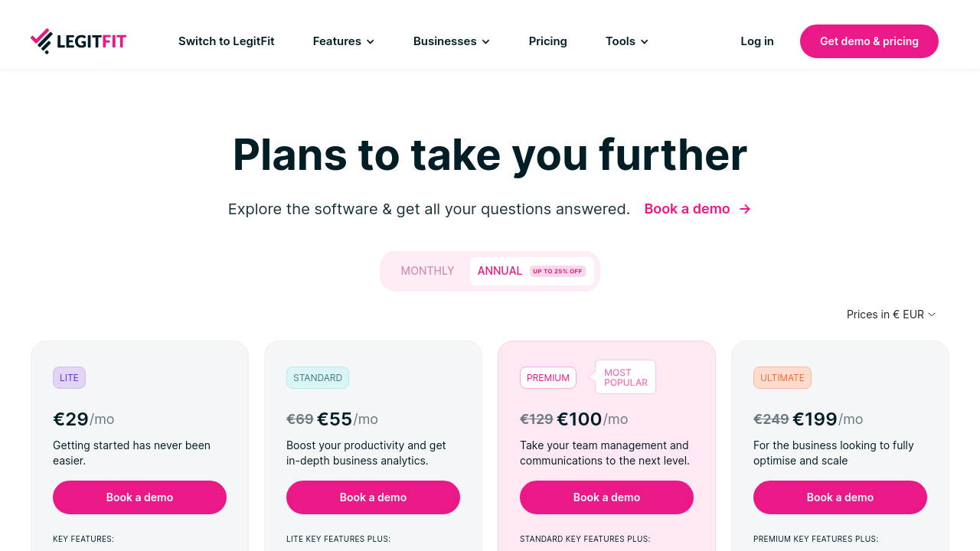Image resolution: width=980 pixels, height=551 pixels.
Task: Open Switch to LegitFit nav item
Action: pos(226,41)
